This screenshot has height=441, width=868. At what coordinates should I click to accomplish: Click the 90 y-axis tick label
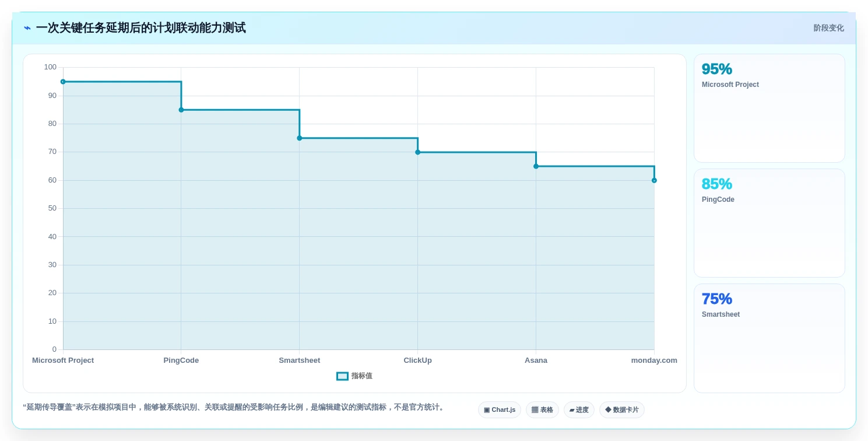[52, 96]
